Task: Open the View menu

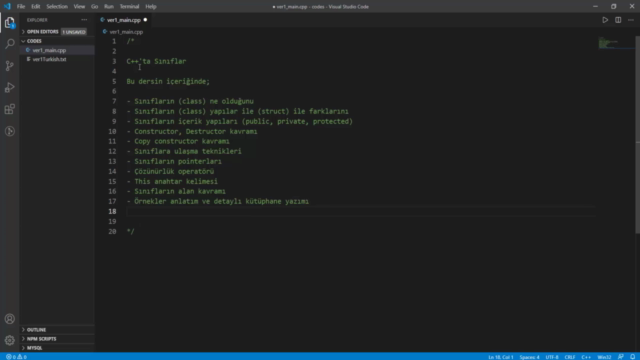Action: (79, 7)
